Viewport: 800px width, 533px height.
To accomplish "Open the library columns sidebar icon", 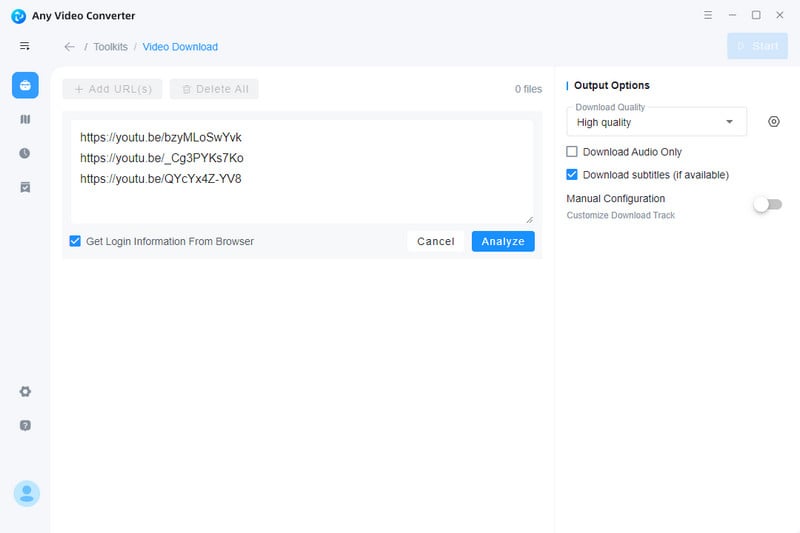I will (x=25, y=119).
